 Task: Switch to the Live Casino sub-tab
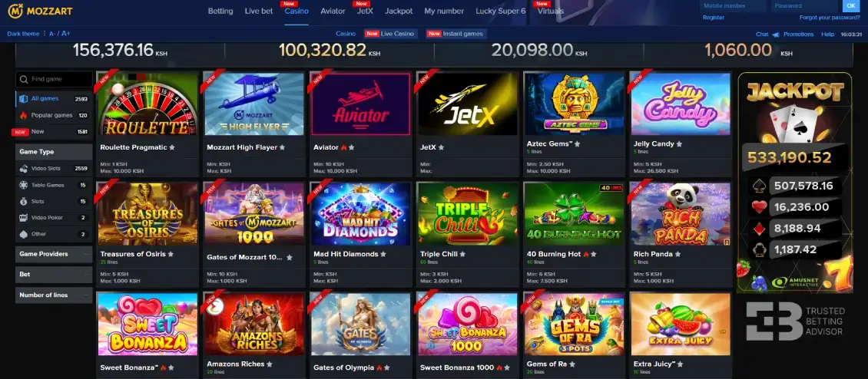390,34
